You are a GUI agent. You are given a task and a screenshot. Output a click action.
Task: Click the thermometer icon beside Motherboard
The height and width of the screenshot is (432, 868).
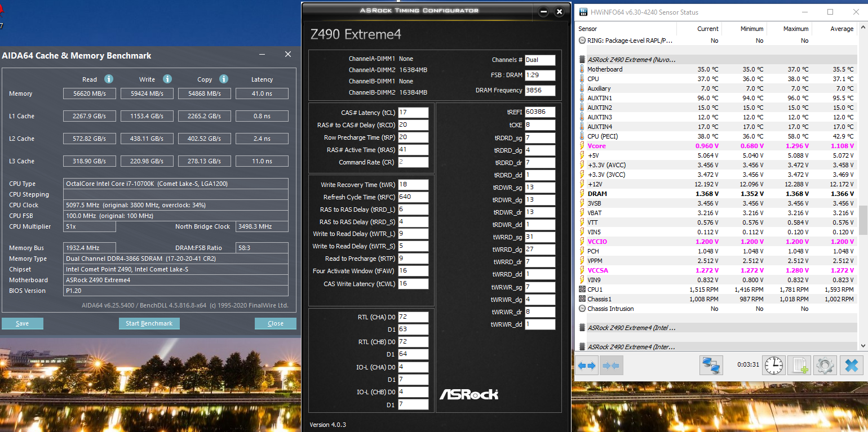582,69
